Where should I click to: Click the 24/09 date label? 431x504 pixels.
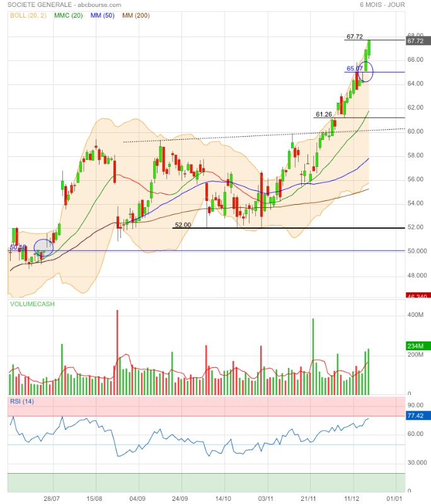[x=180, y=498]
